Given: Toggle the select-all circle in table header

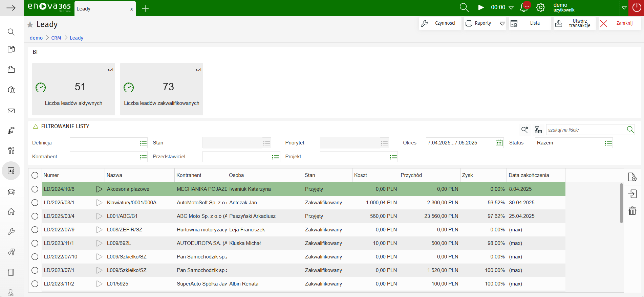Looking at the screenshot, I should pos(35,175).
